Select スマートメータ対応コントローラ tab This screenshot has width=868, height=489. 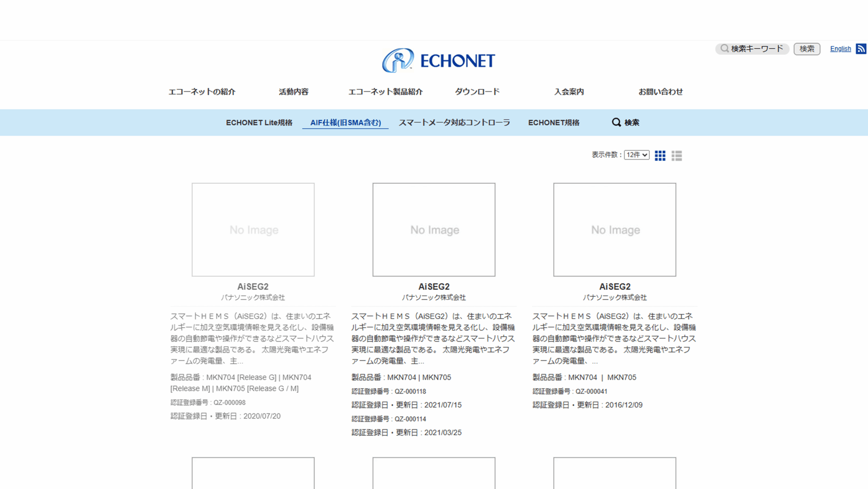click(x=454, y=123)
